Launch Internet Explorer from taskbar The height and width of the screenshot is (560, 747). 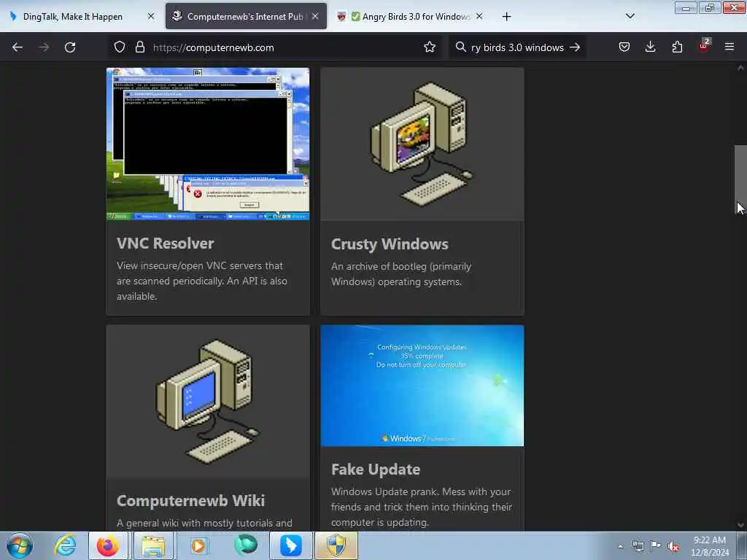(65, 545)
